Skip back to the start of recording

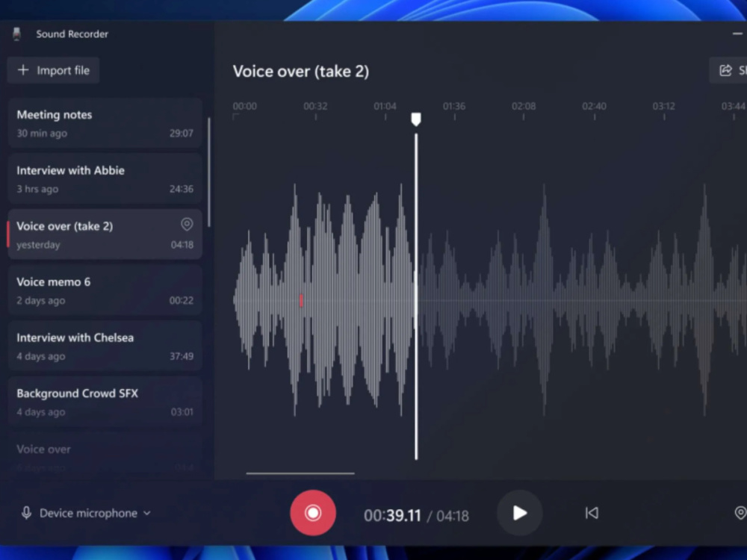[592, 513]
